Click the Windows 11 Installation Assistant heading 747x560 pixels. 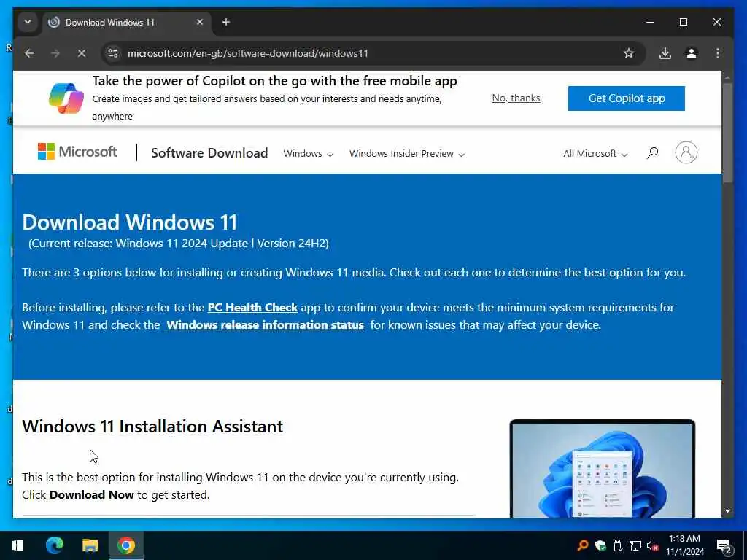click(x=152, y=426)
